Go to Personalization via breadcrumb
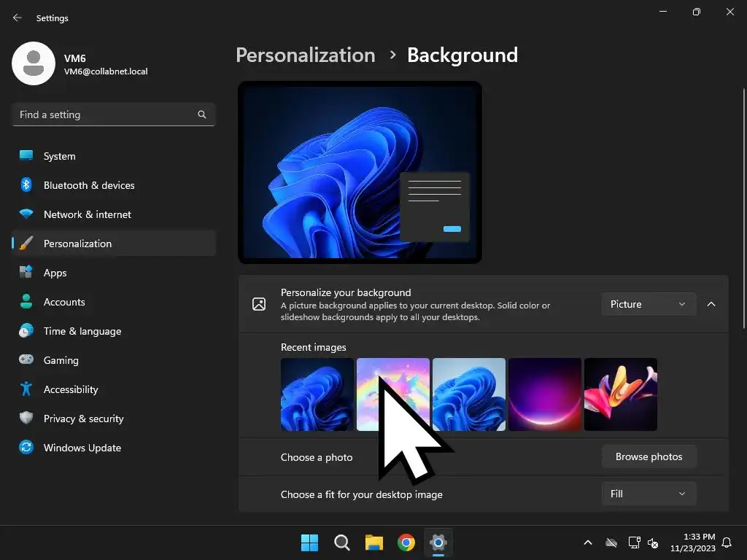747x560 pixels. click(x=306, y=55)
